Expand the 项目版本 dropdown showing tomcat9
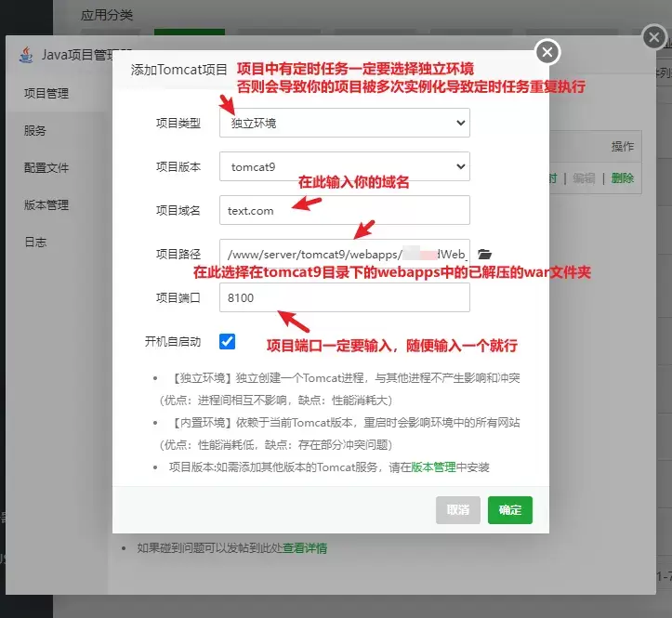This screenshot has height=618, width=672. coord(344,167)
